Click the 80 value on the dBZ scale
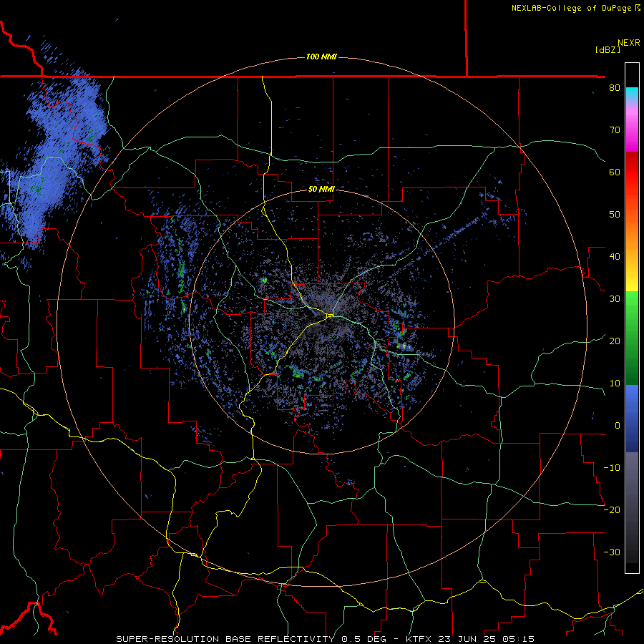Image resolution: width=644 pixels, height=644 pixels. coord(615,88)
